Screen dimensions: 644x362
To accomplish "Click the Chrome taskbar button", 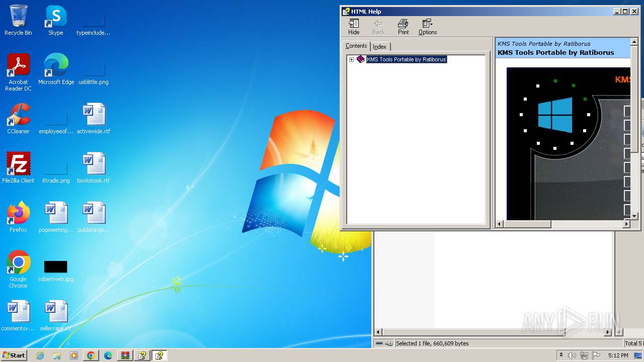I will click(91, 355).
